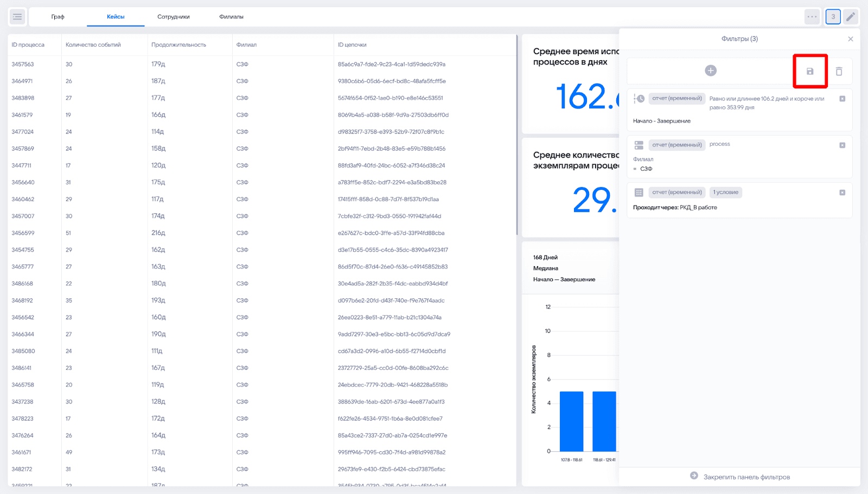Select process ID 3482172
Viewport: 868px width, 494px height.
[x=22, y=469]
